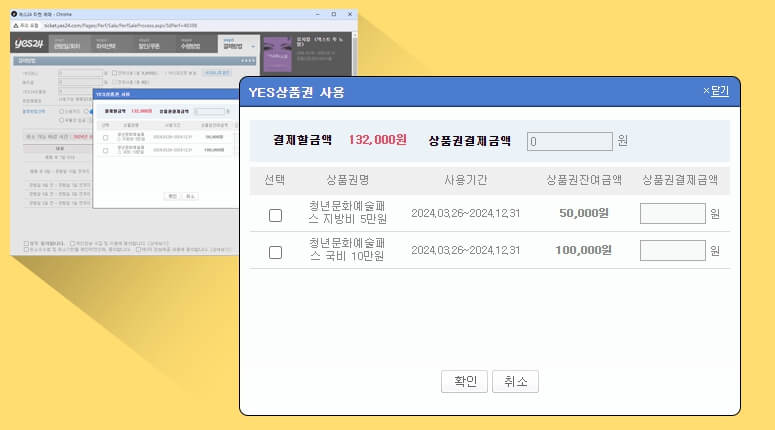Click usage period text in 국비 10만원 row

pyautogui.click(x=466, y=251)
